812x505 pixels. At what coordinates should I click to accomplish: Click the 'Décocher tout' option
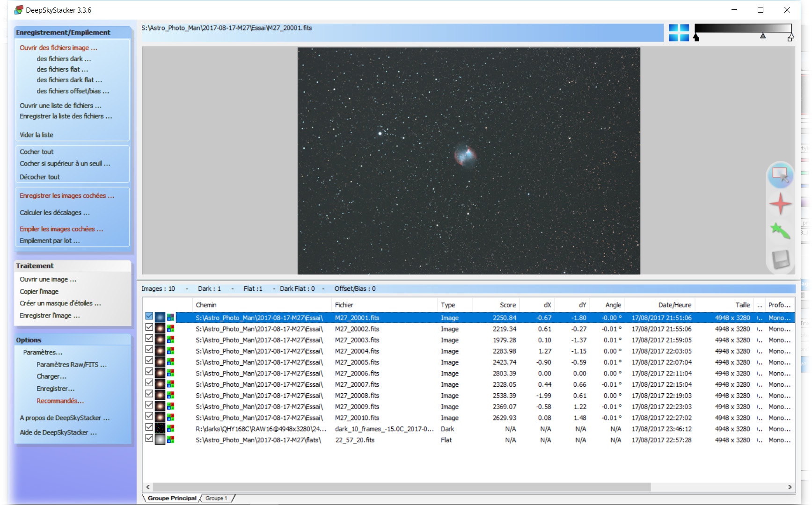(40, 177)
